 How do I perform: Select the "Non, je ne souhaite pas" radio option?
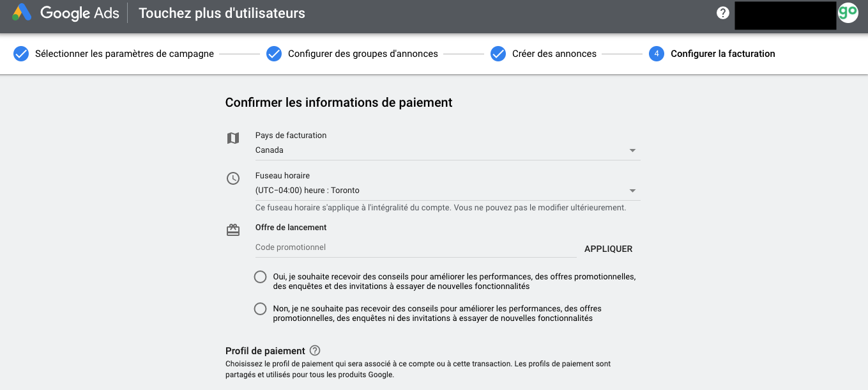[x=260, y=309]
